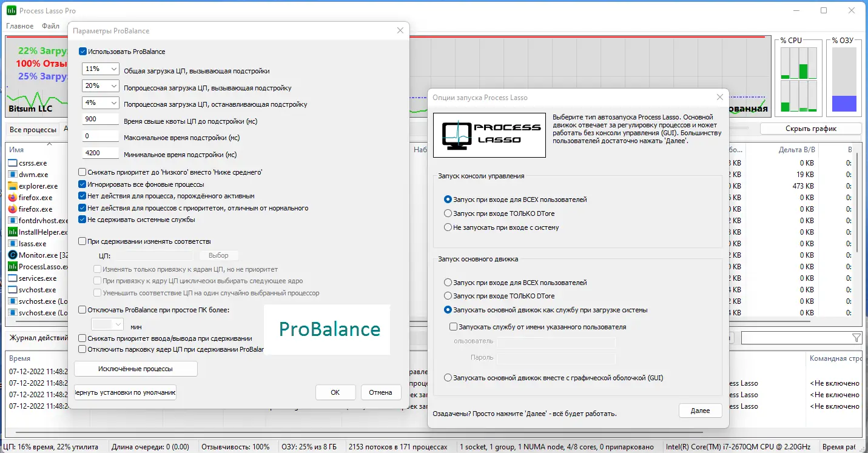868x453 pixels.
Task: Open the 20% per-process CPU dropdown
Action: 101,86
